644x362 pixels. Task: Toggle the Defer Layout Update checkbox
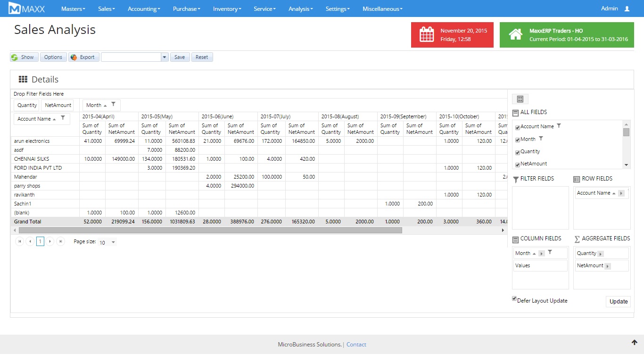tap(514, 299)
